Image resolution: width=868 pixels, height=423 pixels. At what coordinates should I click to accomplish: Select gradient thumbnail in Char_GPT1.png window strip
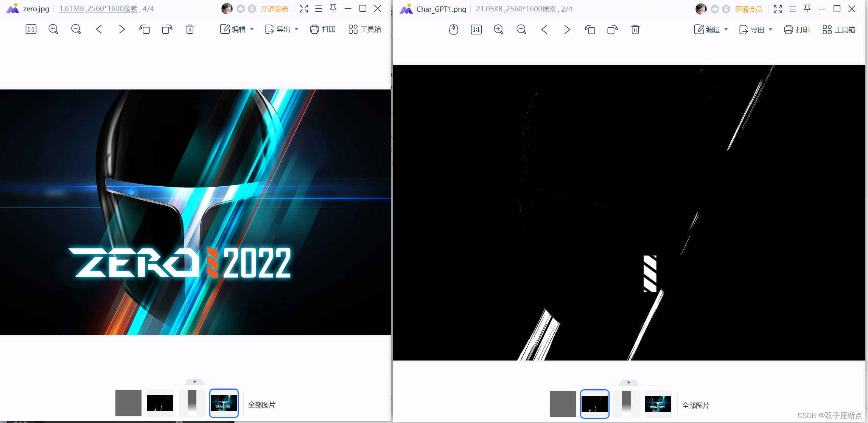[x=626, y=404]
